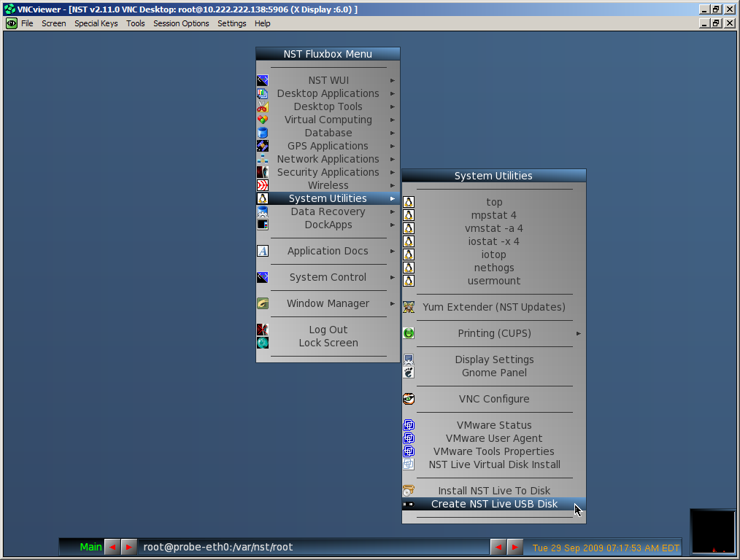Expand the Virtual Computing submenu

[x=392, y=120]
